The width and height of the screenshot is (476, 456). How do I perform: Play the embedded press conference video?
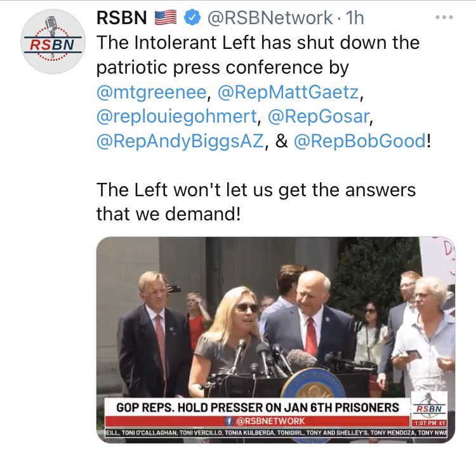click(275, 340)
